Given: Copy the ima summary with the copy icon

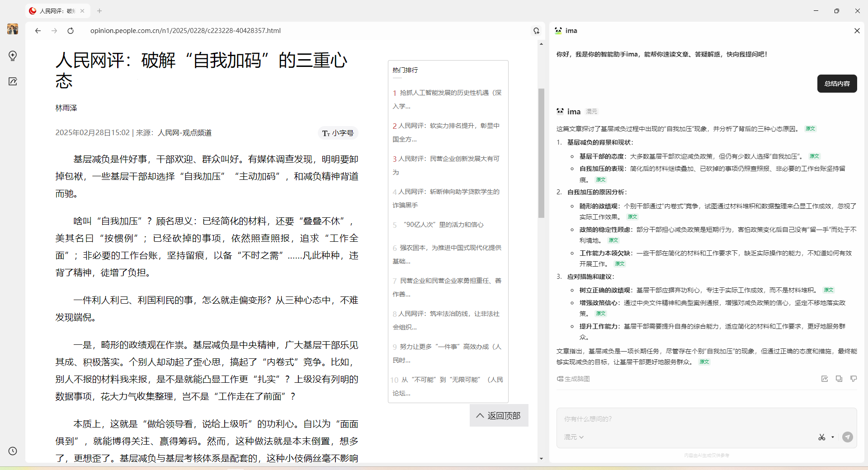Looking at the screenshot, I should [839, 379].
